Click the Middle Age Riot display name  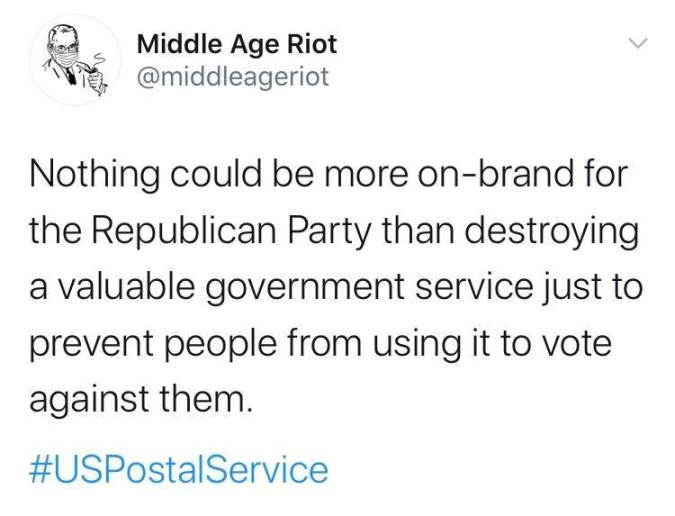pyautogui.click(x=237, y=45)
